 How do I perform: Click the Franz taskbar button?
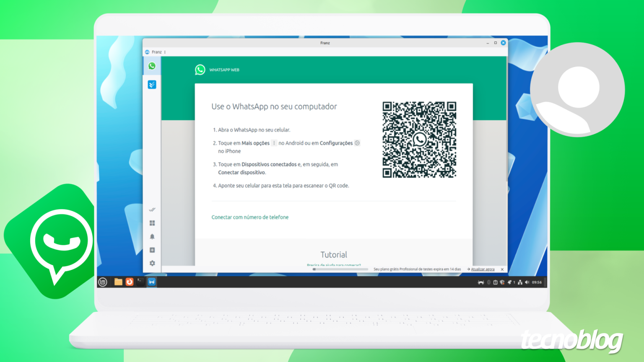[x=152, y=282]
